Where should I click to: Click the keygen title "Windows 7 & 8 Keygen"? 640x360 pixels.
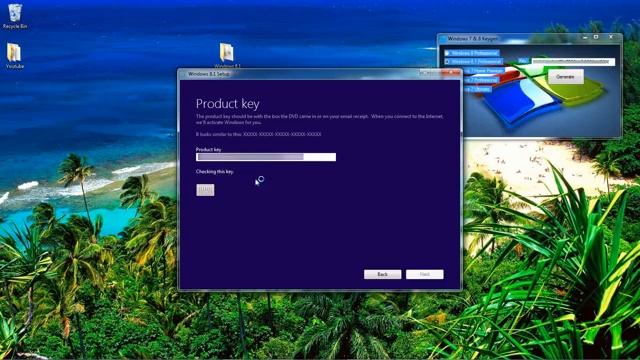[x=472, y=39]
